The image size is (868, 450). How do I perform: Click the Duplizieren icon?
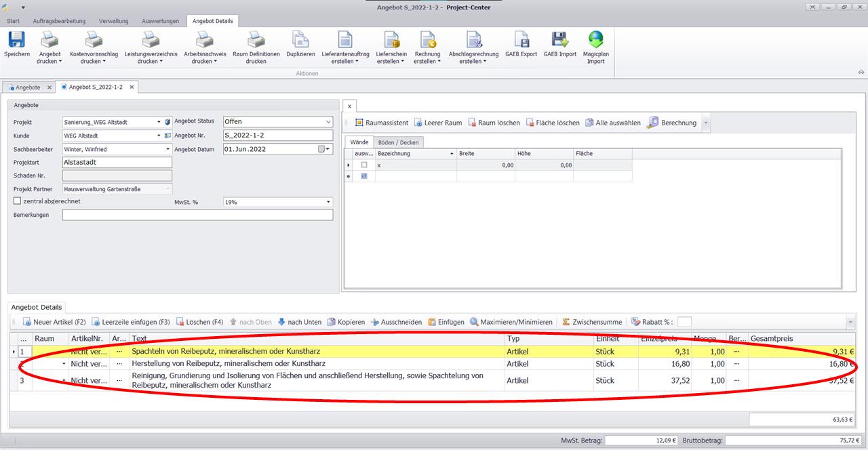click(x=300, y=40)
